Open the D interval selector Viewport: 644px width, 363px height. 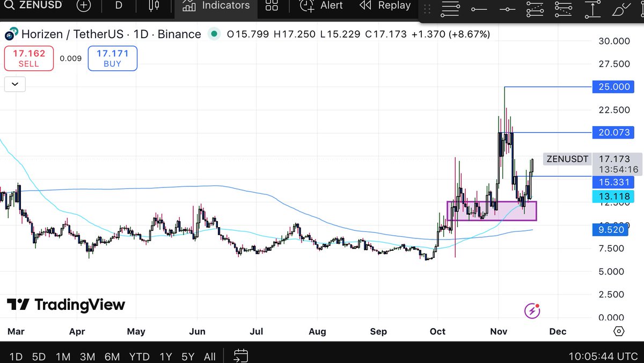[x=119, y=5]
